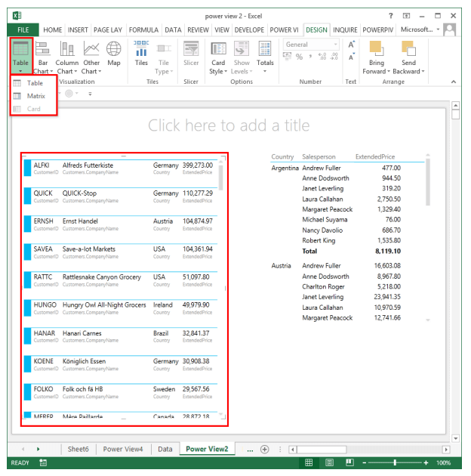
Task: Apply percentage number format
Action: 299,57
